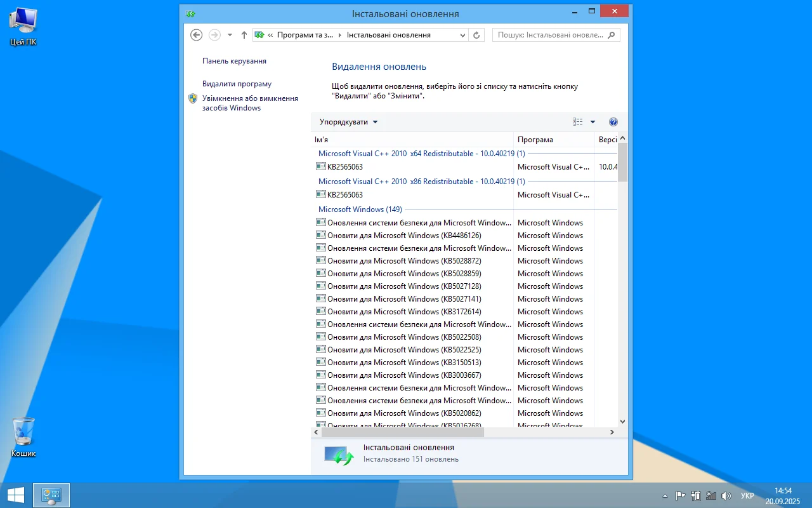
Task: Open Панель керування link
Action: tap(234, 61)
